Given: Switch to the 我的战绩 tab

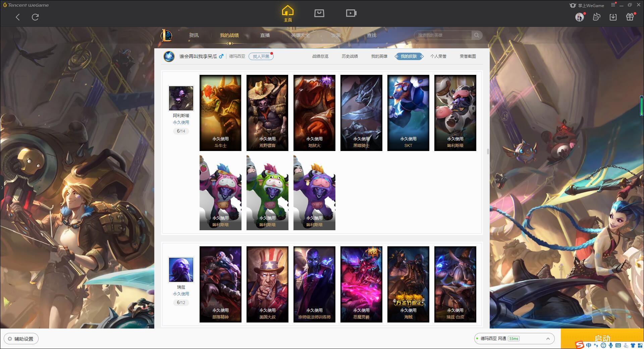Looking at the screenshot, I should [x=229, y=35].
